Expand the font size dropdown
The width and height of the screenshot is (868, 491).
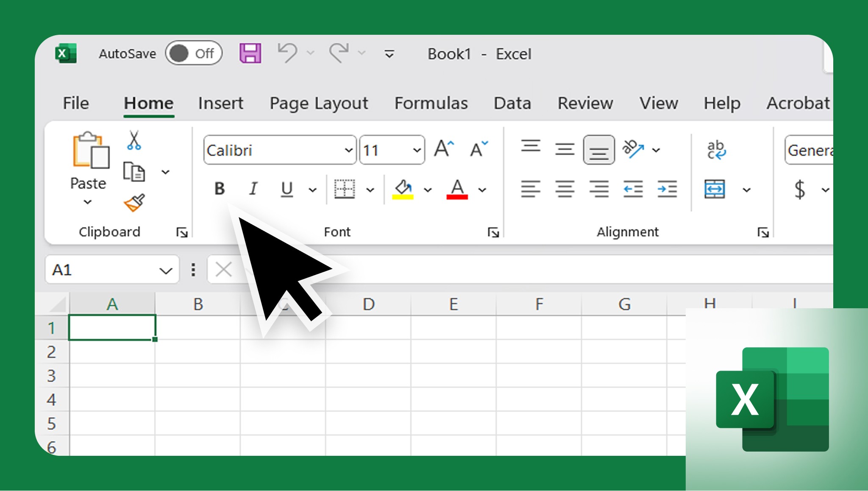[417, 150]
